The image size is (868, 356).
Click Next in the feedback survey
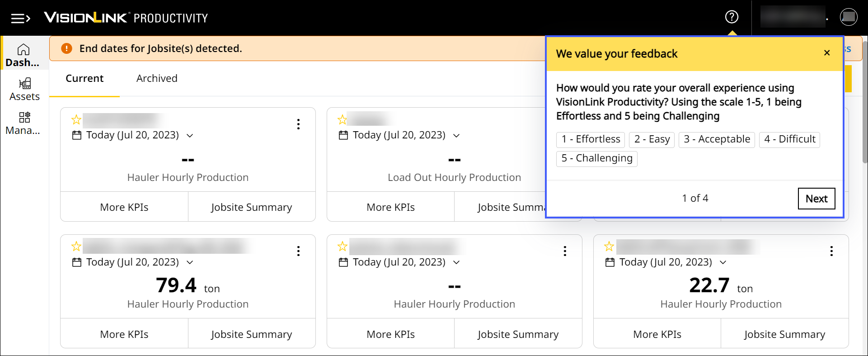[816, 199]
